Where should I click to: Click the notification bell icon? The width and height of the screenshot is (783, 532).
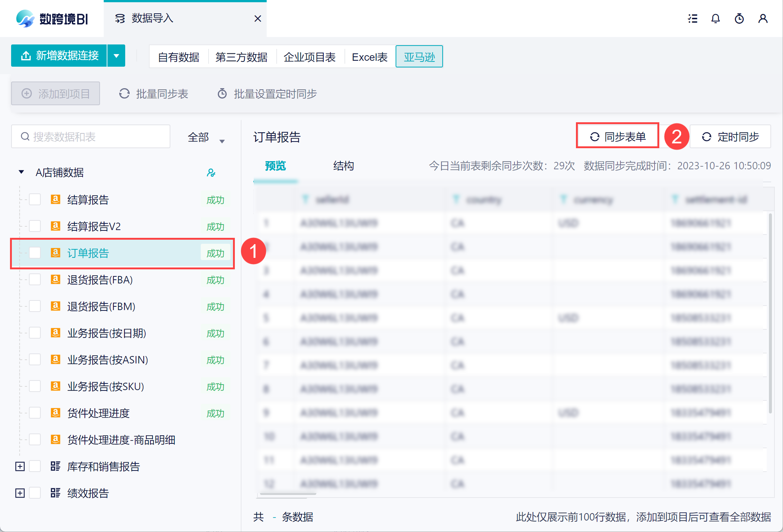point(716,19)
